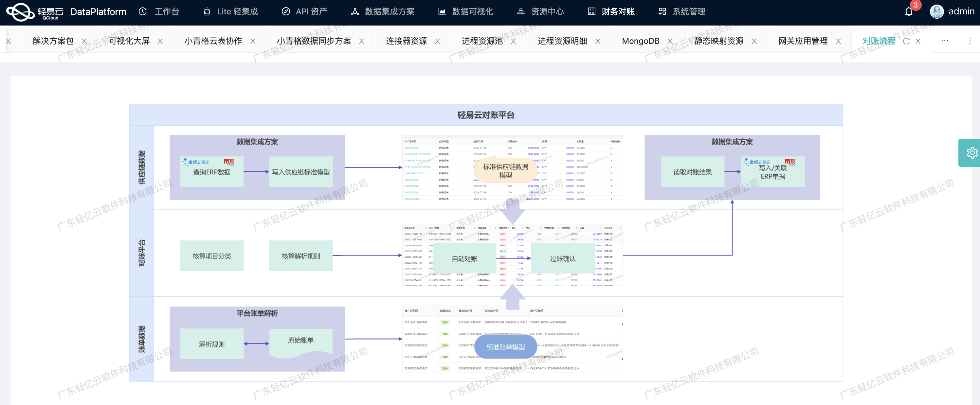This screenshot has height=405, width=980.
Task: Close the 进程资源明细 tab
Action: coord(598,41)
